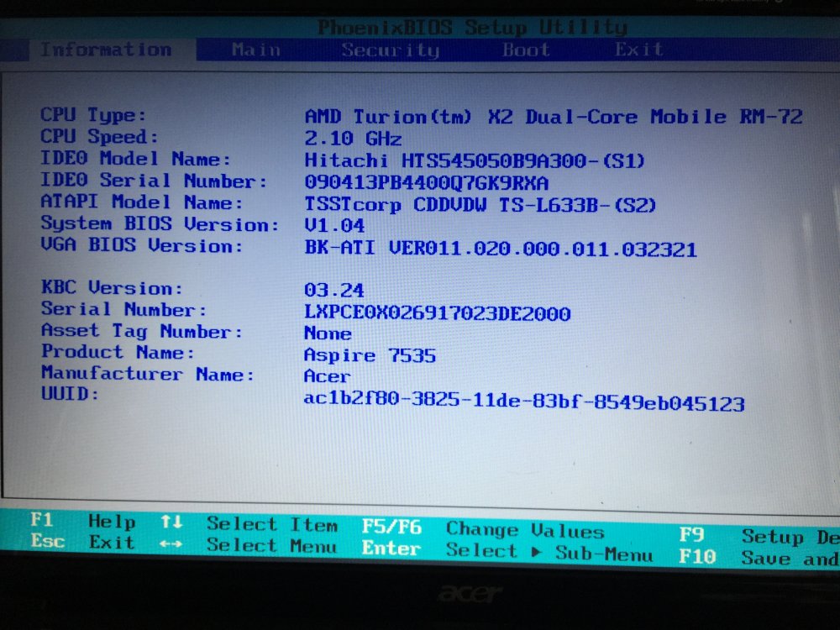840x630 pixels.
Task: Click the Select Menu legend
Action: 272,545
